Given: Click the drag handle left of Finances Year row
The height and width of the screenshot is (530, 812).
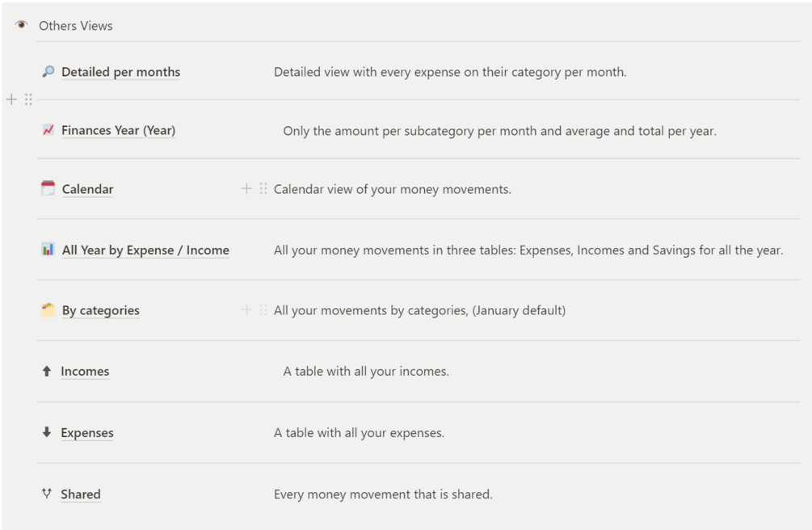Looking at the screenshot, I should pyautogui.click(x=28, y=99).
